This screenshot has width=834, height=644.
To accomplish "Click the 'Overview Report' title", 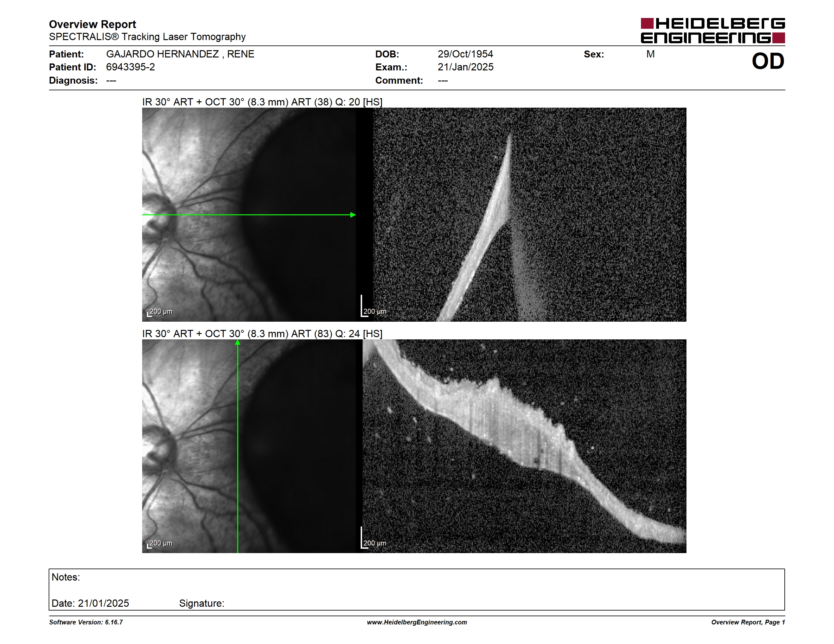I will click(93, 24).
